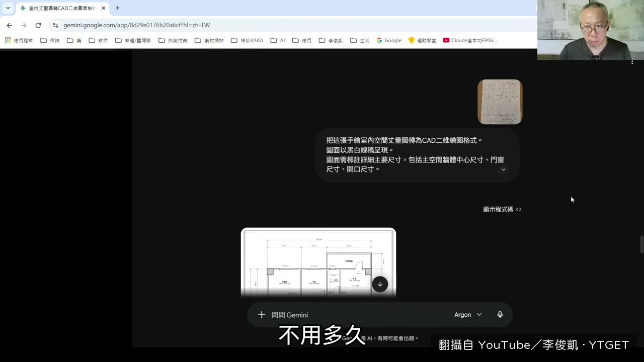The image size is (644, 362).
Task: Open the three-dot options menu
Action: click(632, 62)
